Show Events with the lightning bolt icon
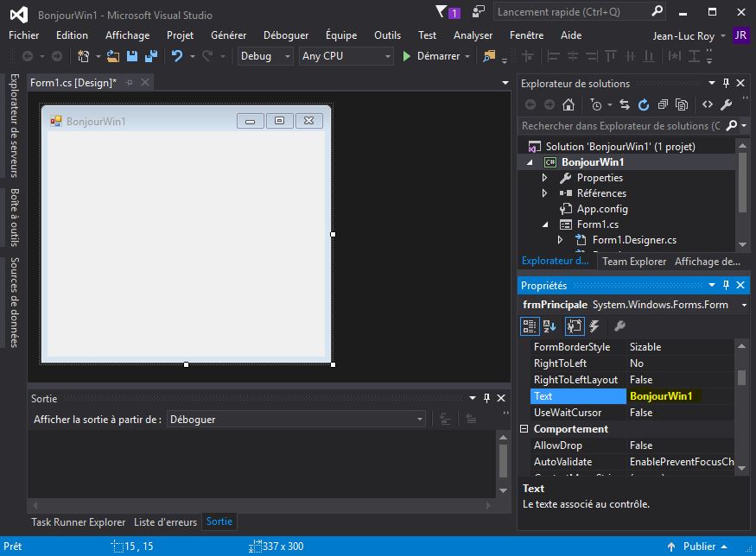Viewport: 756px width, 556px height. tap(594, 326)
